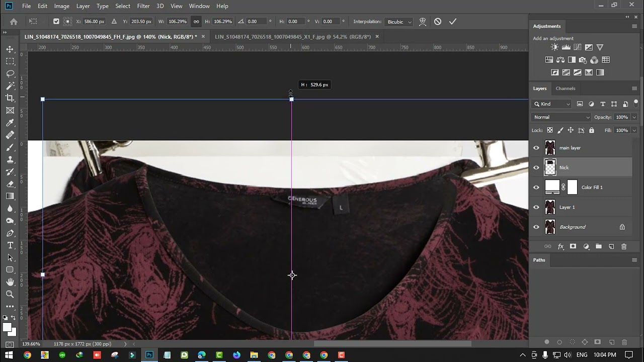The image size is (644, 362).
Task: Add a layer mask icon
Action: [x=573, y=246]
